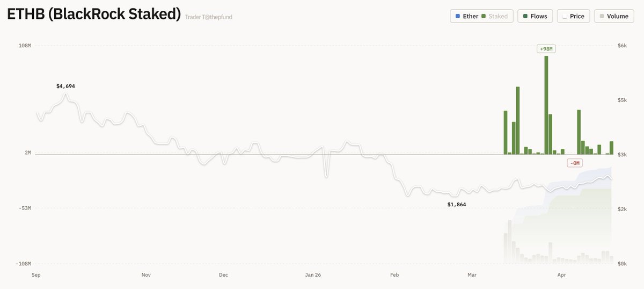Click the $6k right axis label

coord(622,46)
